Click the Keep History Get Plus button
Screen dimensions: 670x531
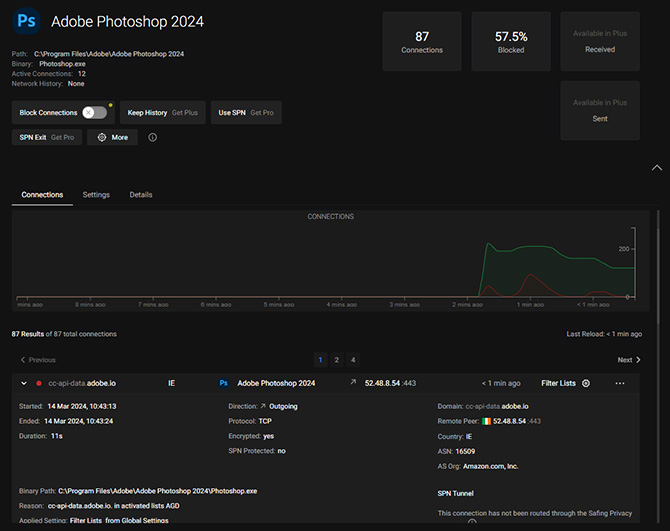162,113
